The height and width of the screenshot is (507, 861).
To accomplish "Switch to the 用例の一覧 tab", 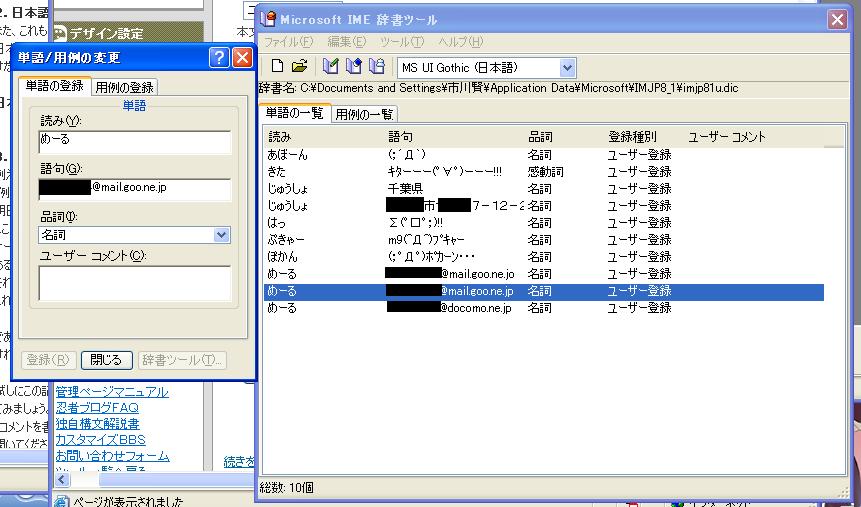I will click(364, 114).
